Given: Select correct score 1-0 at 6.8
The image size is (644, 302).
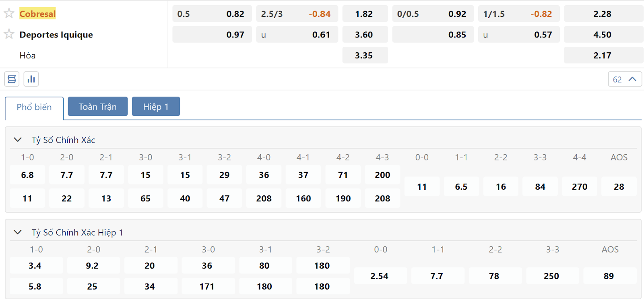Looking at the screenshot, I should 27,175.
